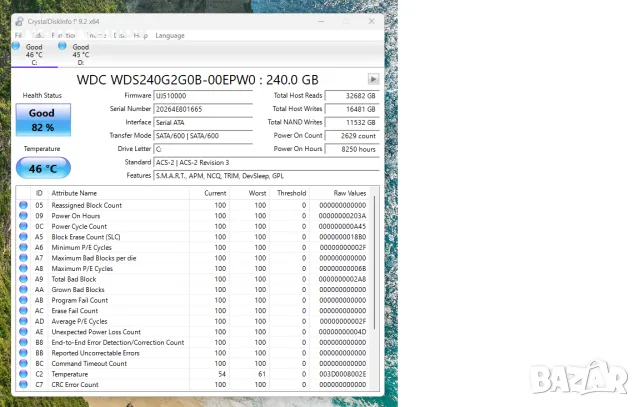Screen dimensions: 640x407
Task: Click the status icon for Command Timeout Count
Action: (x=23, y=363)
